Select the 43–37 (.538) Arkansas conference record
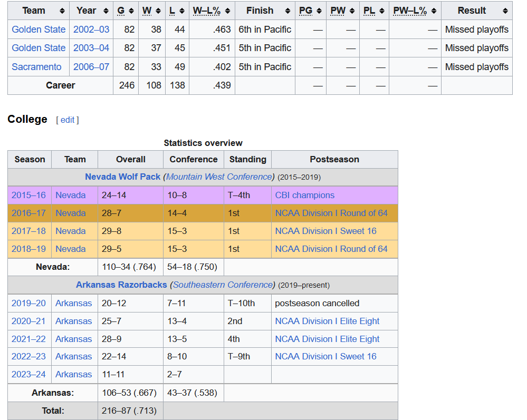Screen dimensions: 527x420 (194, 393)
